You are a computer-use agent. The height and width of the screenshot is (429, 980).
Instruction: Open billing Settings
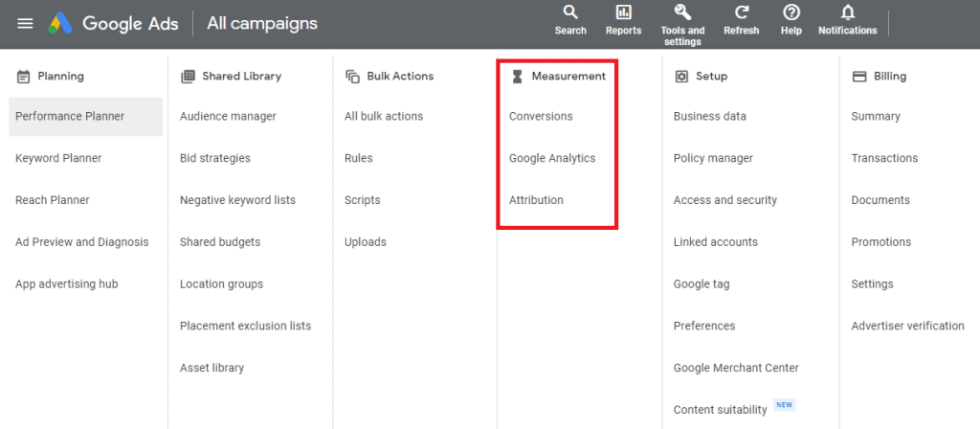pos(873,283)
